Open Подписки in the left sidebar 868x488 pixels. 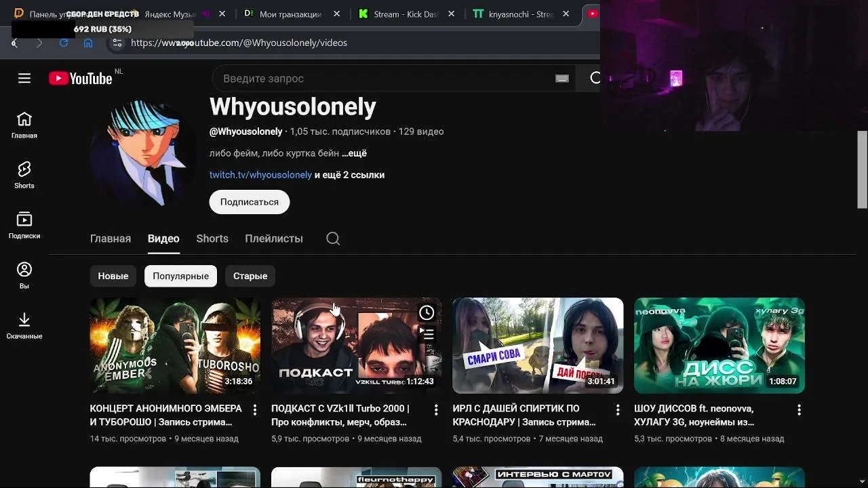click(x=24, y=226)
